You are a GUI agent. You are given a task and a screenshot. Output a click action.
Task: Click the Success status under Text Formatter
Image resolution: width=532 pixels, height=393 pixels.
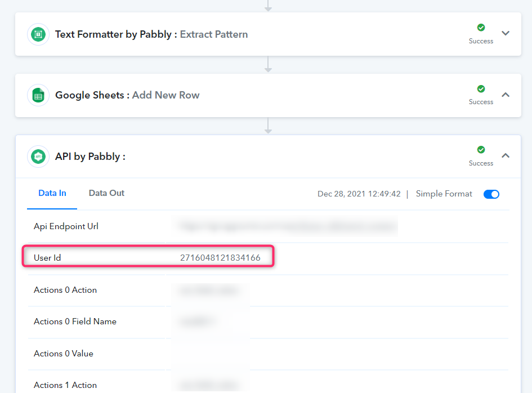pyautogui.click(x=481, y=41)
